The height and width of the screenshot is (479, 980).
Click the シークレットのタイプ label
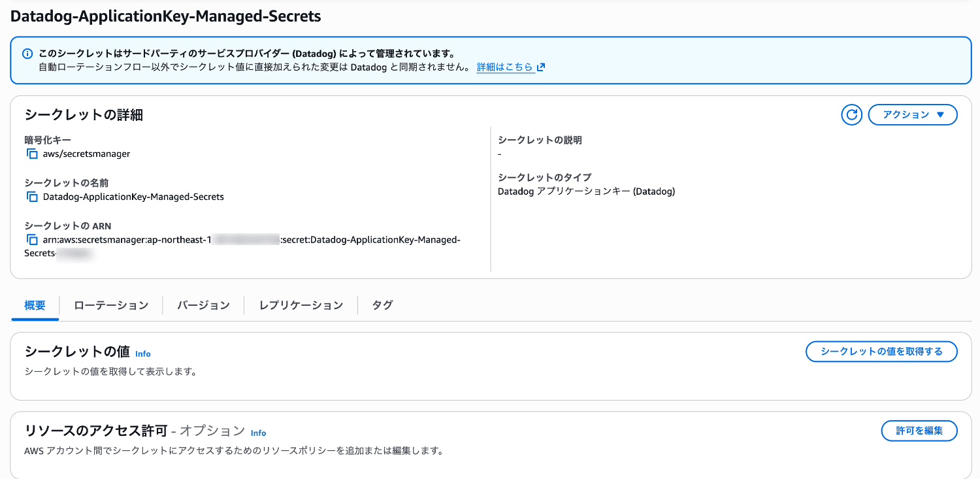(544, 177)
